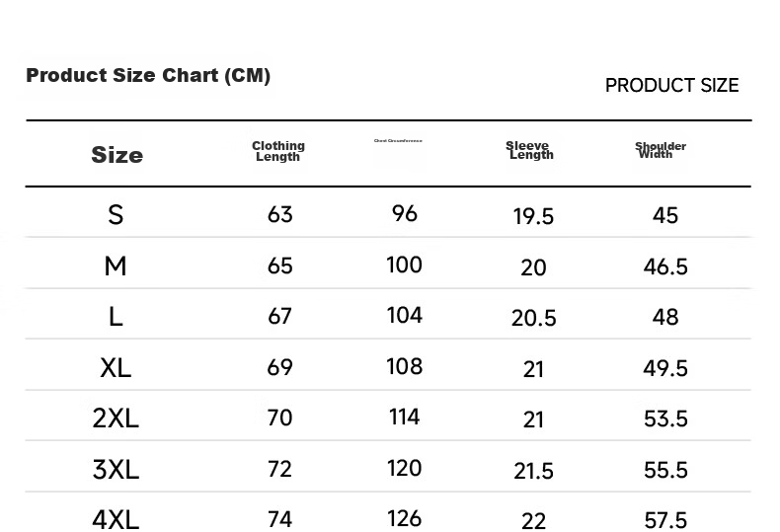Click the M size row label
Screen dimensions: 780x532
116,266
